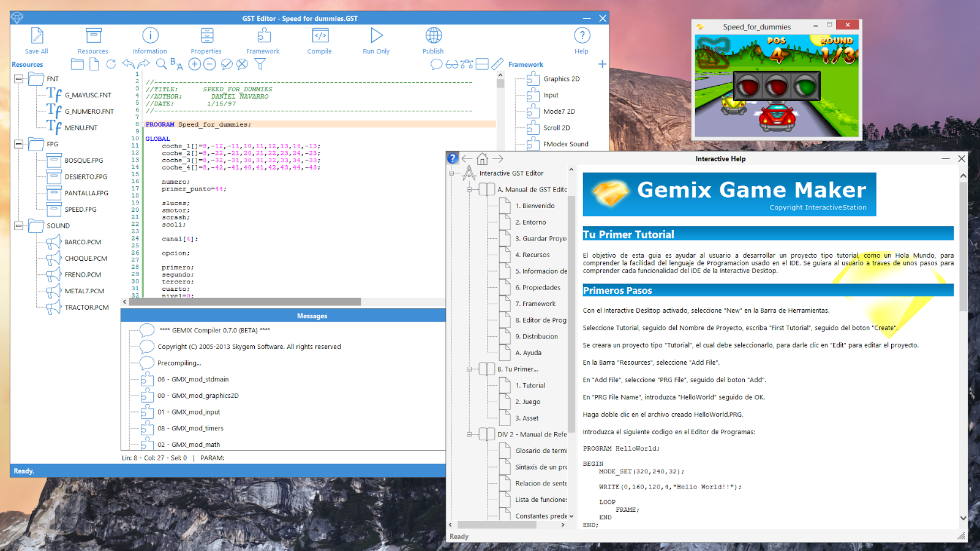The height and width of the screenshot is (551, 980).
Task: Select message 06 - GMX_mod_stdmain
Action: (193, 379)
